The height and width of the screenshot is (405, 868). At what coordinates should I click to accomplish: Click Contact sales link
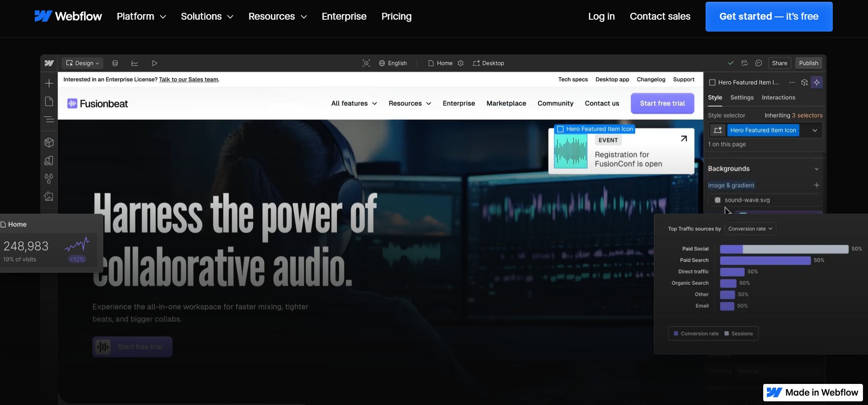(660, 16)
